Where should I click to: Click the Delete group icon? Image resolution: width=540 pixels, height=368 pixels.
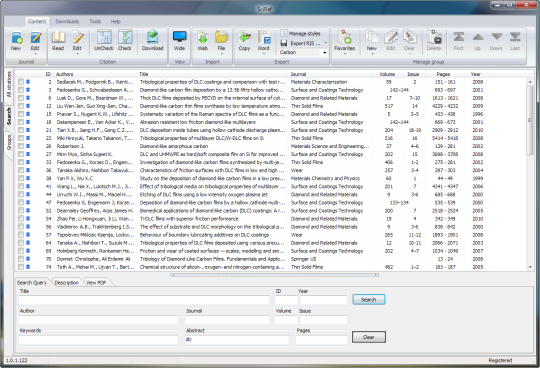434,37
